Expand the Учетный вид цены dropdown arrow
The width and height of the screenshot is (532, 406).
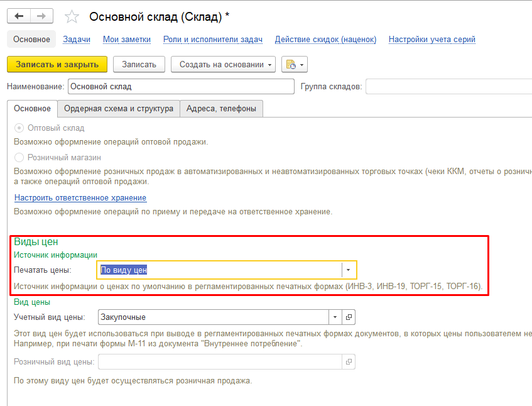pyautogui.click(x=336, y=317)
